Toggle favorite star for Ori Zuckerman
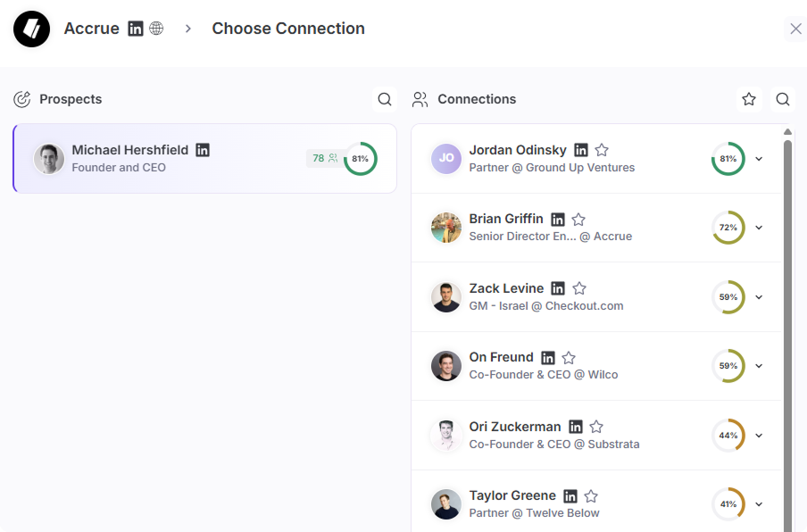 [596, 427]
